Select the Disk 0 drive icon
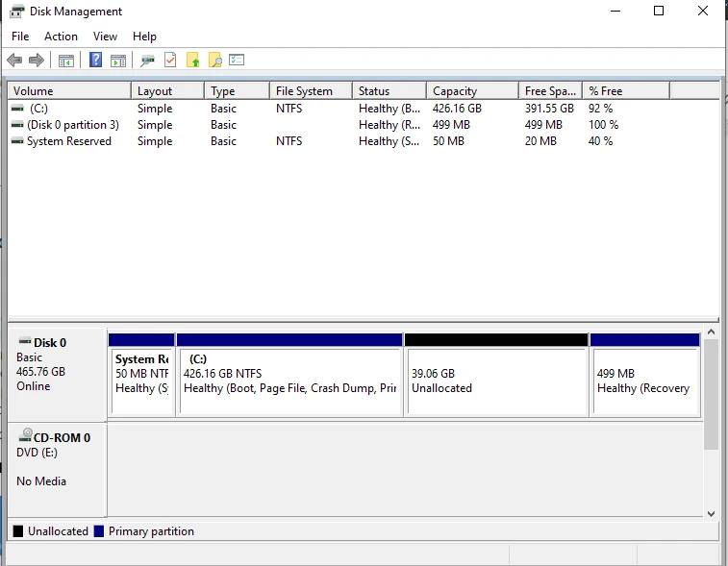Image resolution: width=728 pixels, height=566 pixels. [25, 341]
